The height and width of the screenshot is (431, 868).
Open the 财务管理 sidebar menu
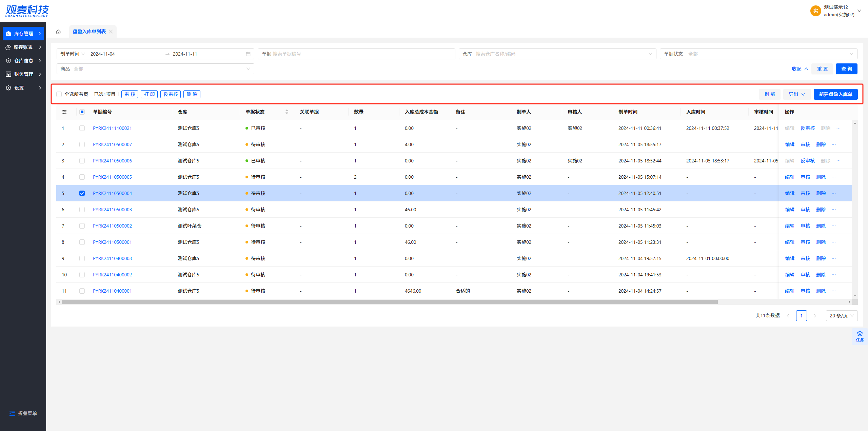[23, 74]
